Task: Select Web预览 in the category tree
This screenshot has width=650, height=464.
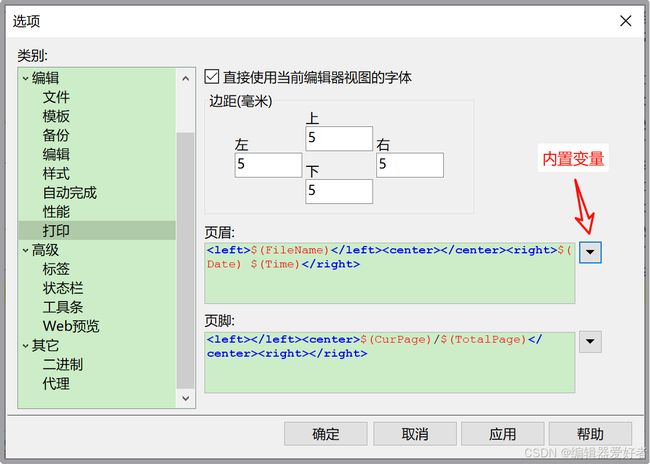Action: pos(71,326)
